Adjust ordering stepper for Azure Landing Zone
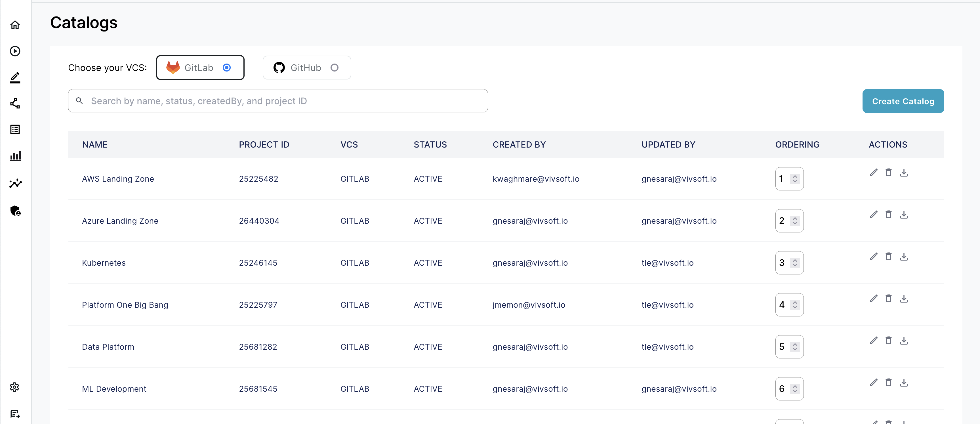The width and height of the screenshot is (980, 424). pos(795,221)
